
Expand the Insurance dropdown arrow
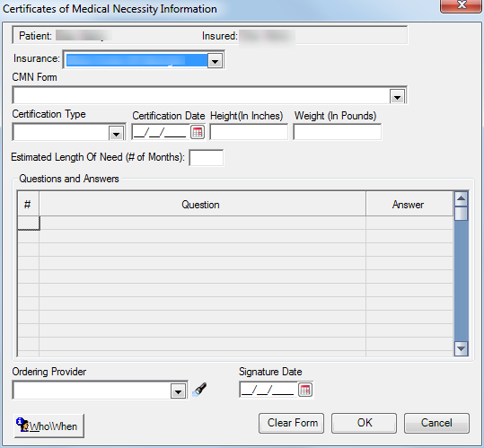pos(215,61)
